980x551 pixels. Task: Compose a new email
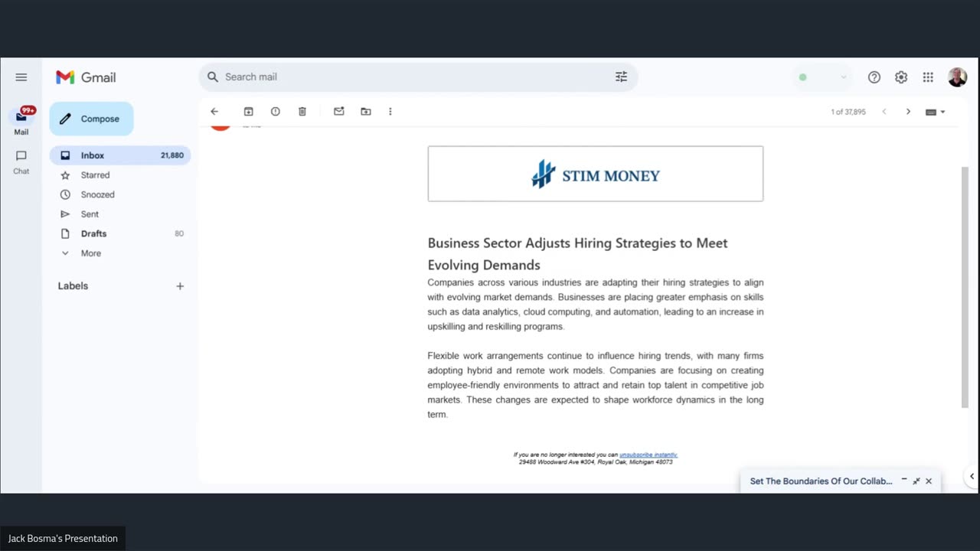(x=91, y=119)
